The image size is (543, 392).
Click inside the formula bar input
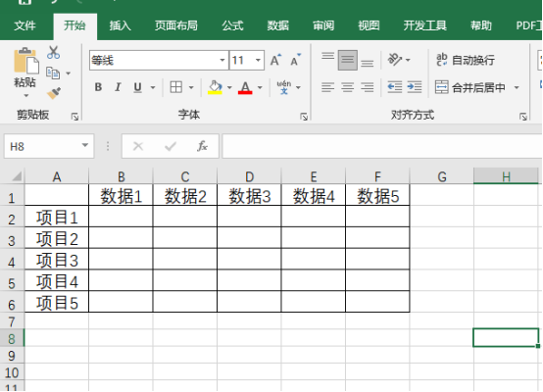(x=382, y=146)
